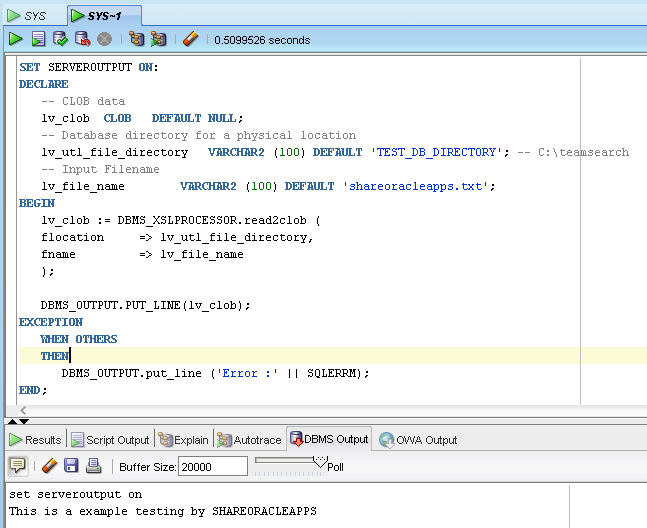Click the 'BEGIN' keyword in the editor
The height and width of the screenshot is (528, 647).
37,203
